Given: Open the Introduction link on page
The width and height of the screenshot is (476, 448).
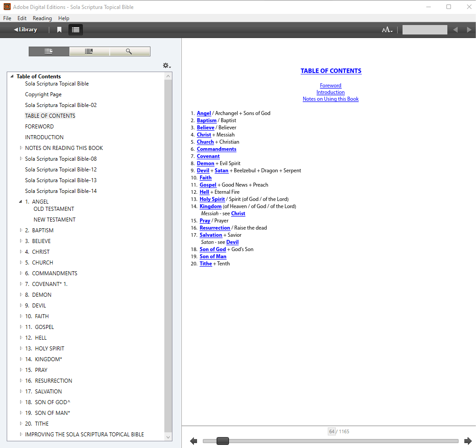Looking at the screenshot, I should 330,92.
